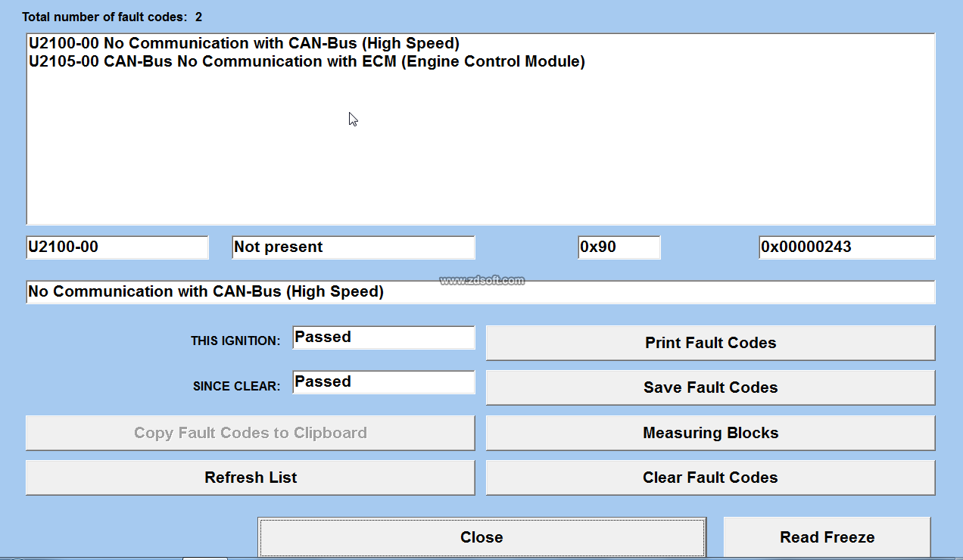Click the 'Not present' status field
Viewport: 963px width, 560px height.
[x=353, y=247]
